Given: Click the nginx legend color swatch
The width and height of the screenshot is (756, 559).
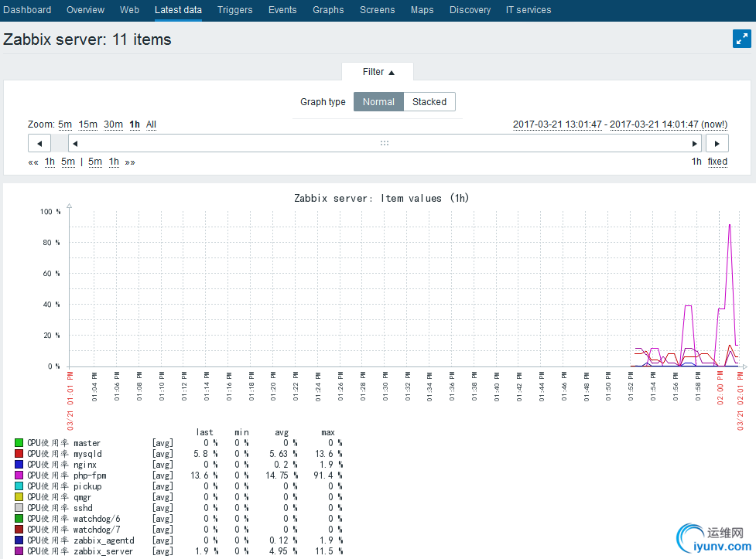Looking at the screenshot, I should (x=19, y=464).
